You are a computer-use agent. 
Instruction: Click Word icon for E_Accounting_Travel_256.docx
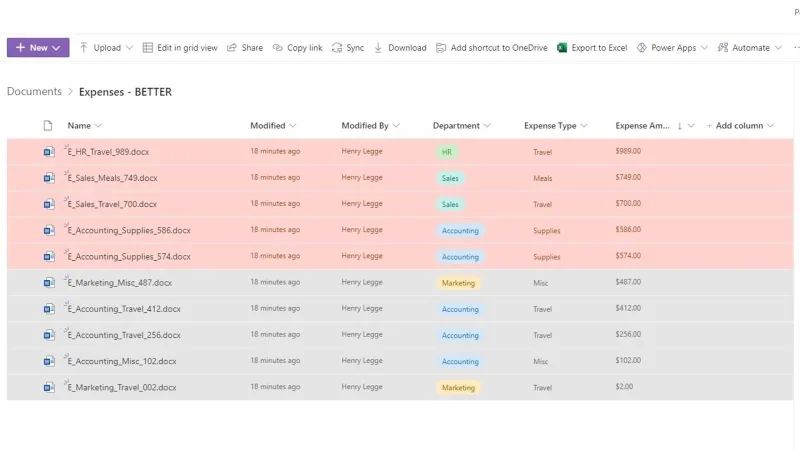tap(49, 335)
